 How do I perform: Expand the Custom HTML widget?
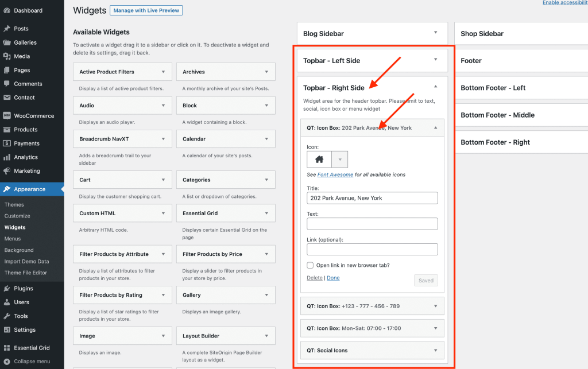coord(163,213)
